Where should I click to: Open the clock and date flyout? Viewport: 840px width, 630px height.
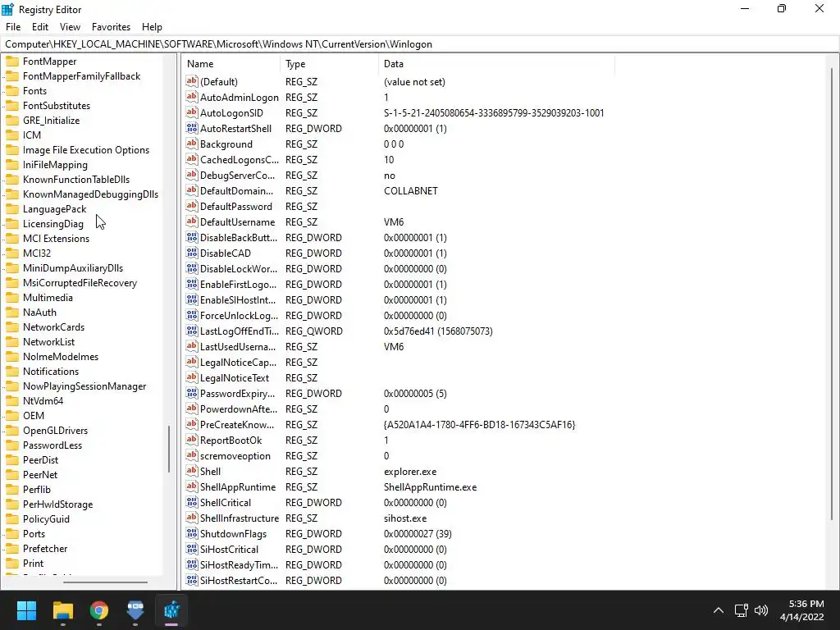click(802, 610)
